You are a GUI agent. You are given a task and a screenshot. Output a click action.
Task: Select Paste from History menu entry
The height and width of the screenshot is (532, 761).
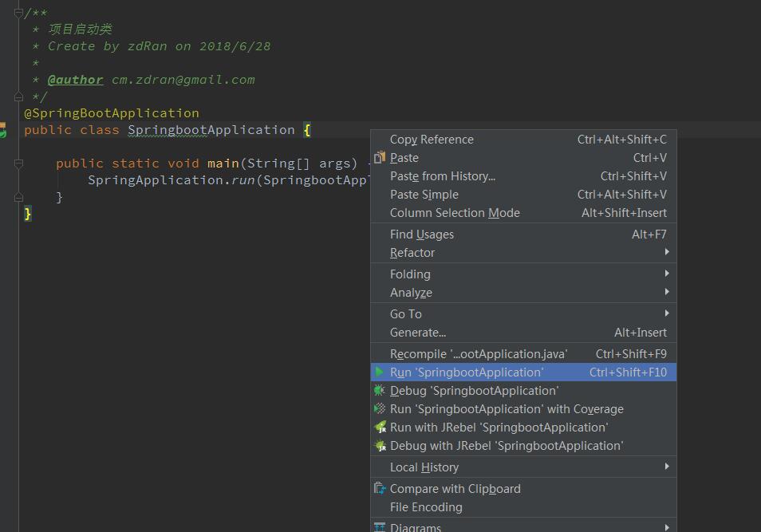point(523,176)
